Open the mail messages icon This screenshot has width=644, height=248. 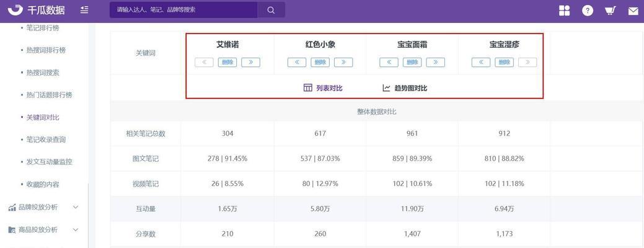[x=633, y=11]
